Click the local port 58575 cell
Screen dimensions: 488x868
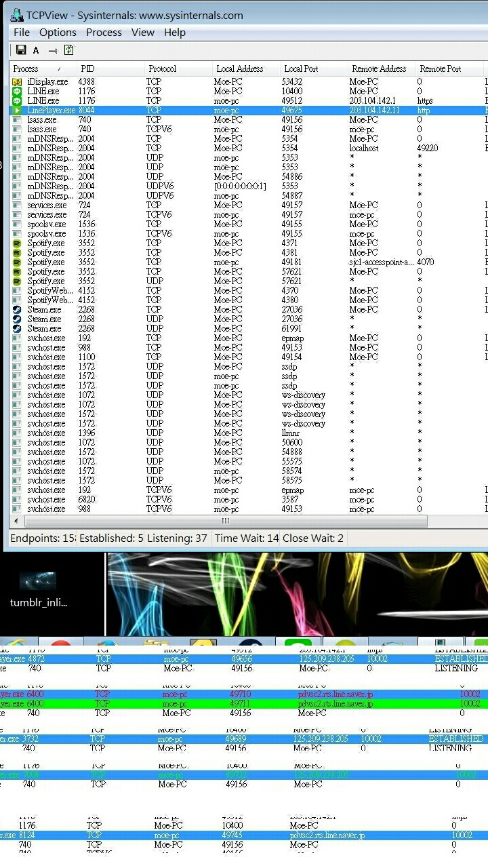[x=292, y=480]
